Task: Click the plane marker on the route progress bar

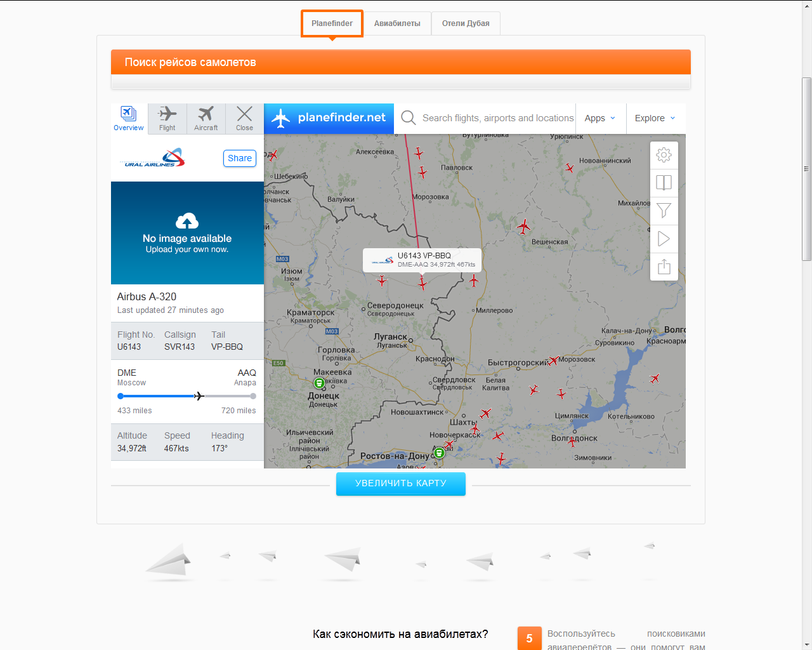Action: coord(199,396)
